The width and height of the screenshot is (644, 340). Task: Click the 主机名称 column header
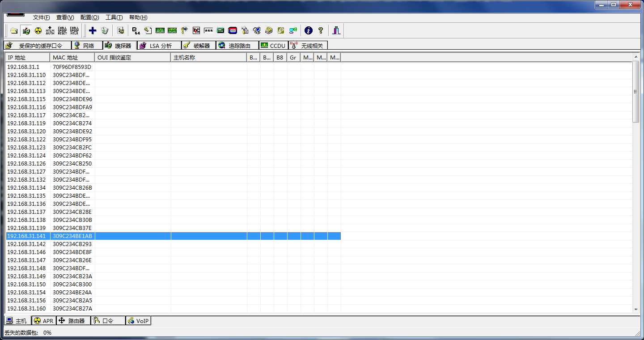click(209, 58)
